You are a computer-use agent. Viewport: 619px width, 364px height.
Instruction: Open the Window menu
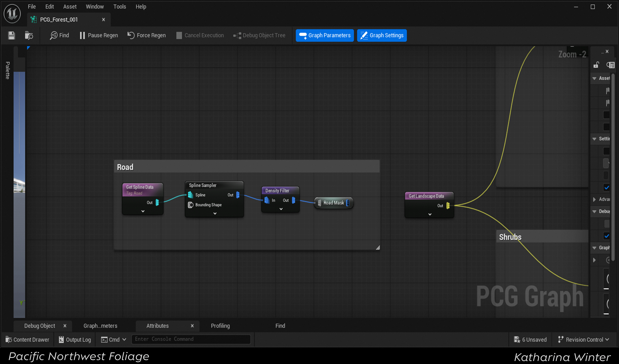click(95, 7)
